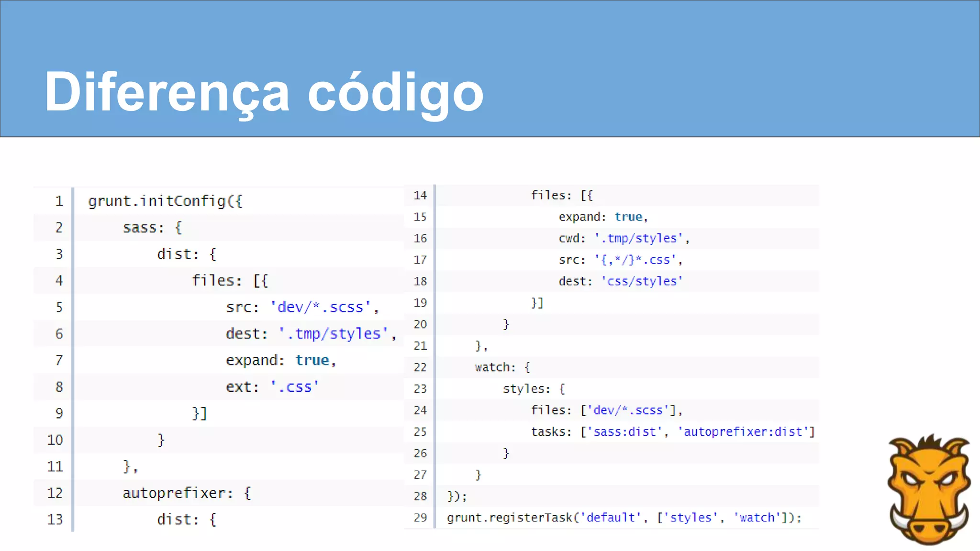Click the 'styles: {' line

coord(534,389)
